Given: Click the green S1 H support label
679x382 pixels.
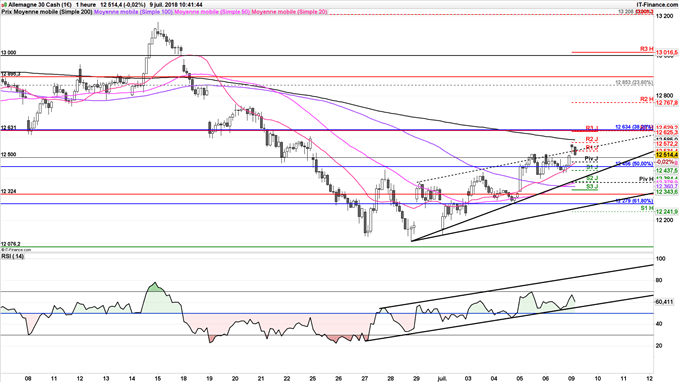Looking at the screenshot, I should [647, 208].
